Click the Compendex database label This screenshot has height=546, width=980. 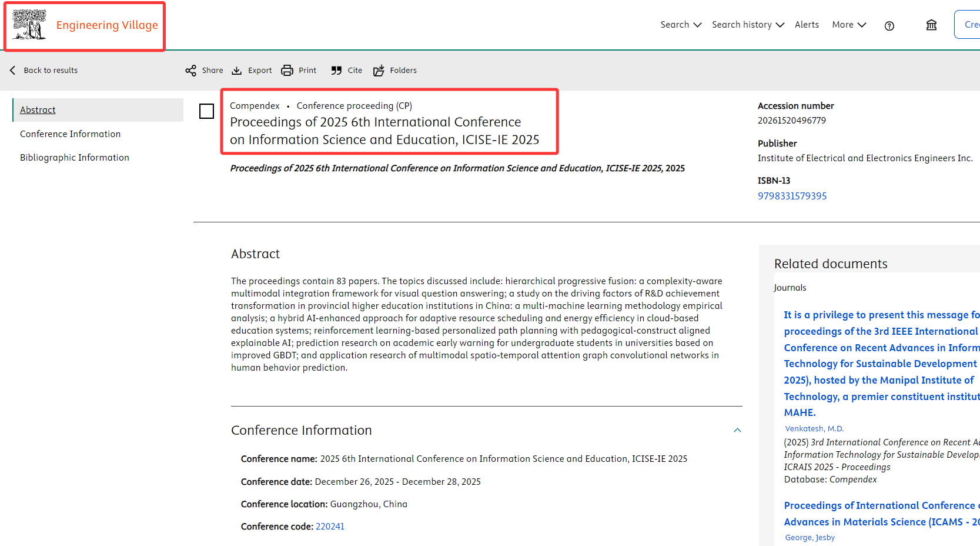click(255, 106)
